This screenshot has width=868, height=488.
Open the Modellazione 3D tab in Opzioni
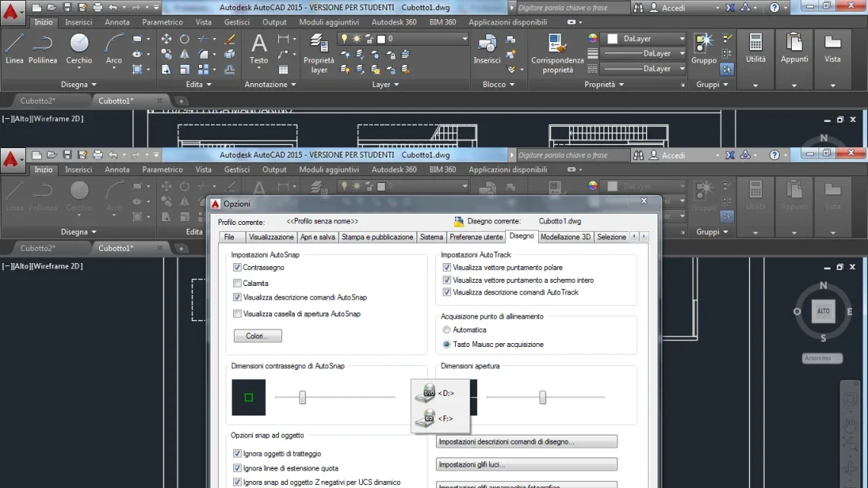point(565,237)
